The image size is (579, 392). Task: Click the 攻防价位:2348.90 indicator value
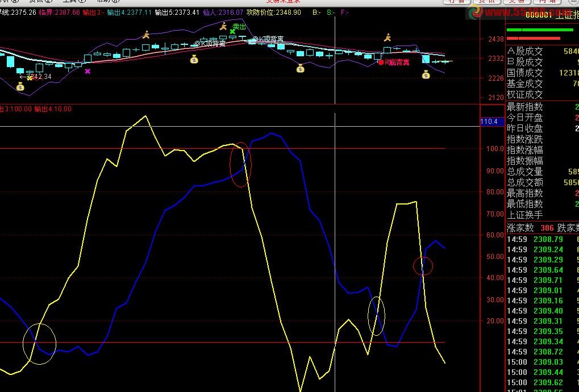click(274, 12)
